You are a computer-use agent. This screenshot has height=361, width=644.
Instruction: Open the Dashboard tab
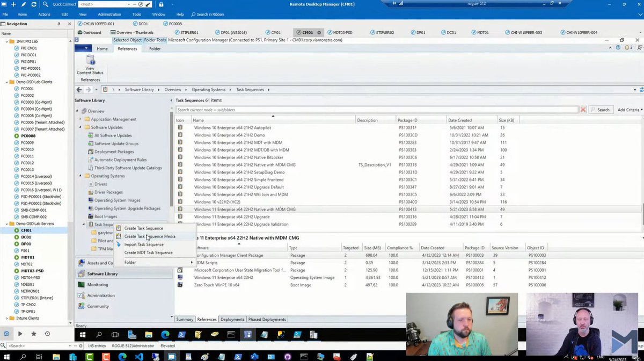tap(89, 32)
